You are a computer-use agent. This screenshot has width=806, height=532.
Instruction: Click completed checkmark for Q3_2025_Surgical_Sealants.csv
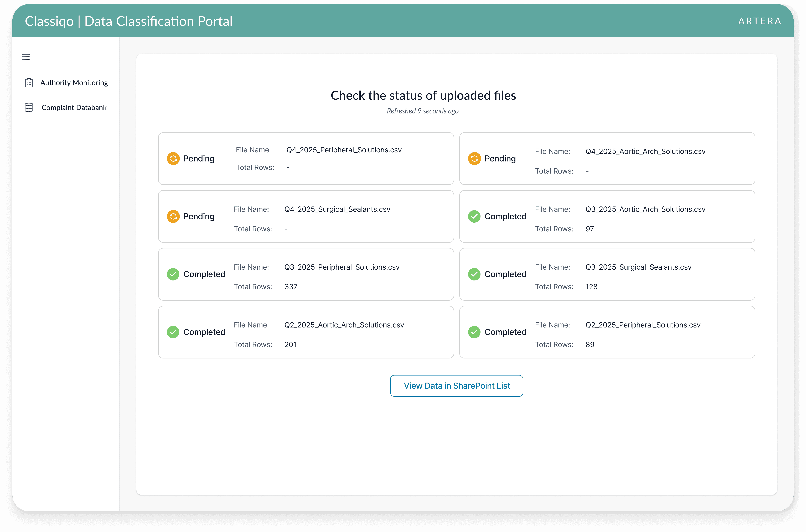tap(474, 274)
